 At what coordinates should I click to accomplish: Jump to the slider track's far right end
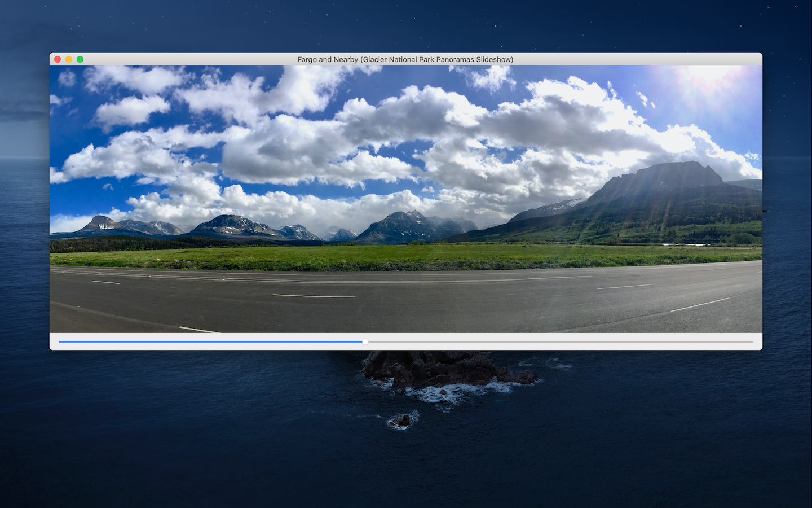click(752, 341)
